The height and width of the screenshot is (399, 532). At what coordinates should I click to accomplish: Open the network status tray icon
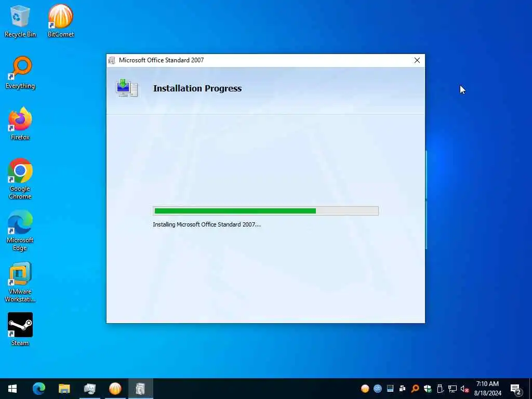[452, 389]
